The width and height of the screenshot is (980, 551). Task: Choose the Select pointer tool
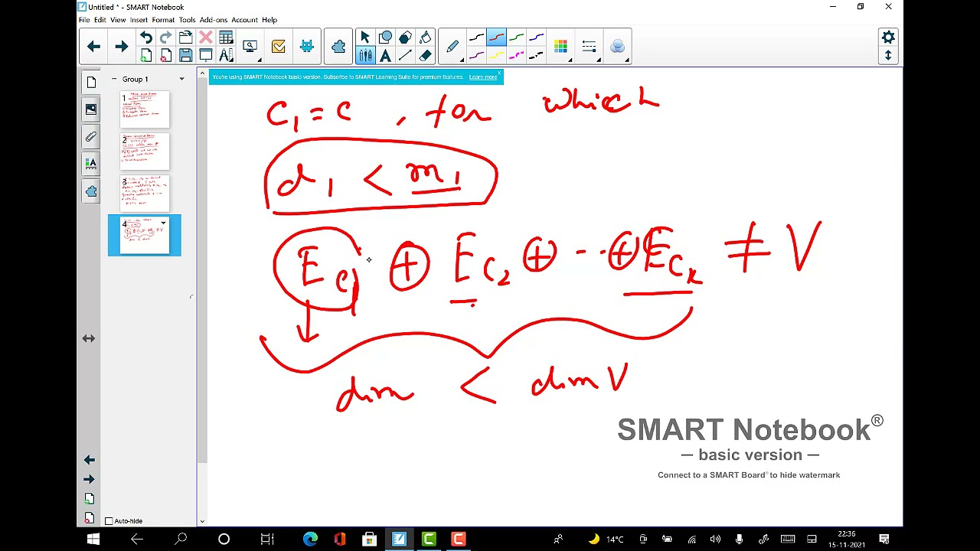(x=365, y=37)
